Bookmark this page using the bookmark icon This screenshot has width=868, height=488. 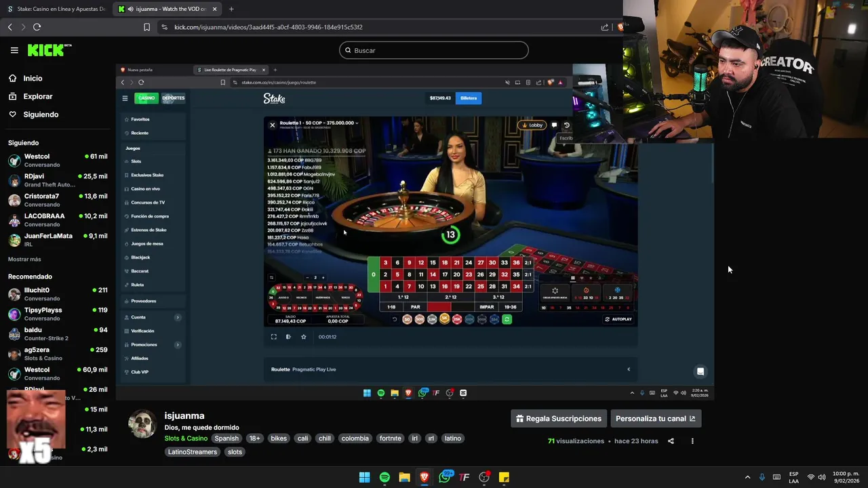click(146, 27)
